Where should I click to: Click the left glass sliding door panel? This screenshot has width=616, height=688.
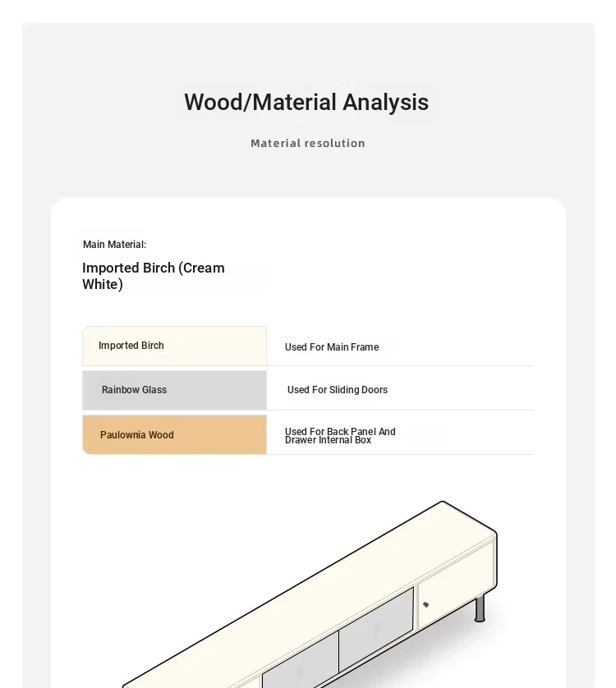pos(300,661)
